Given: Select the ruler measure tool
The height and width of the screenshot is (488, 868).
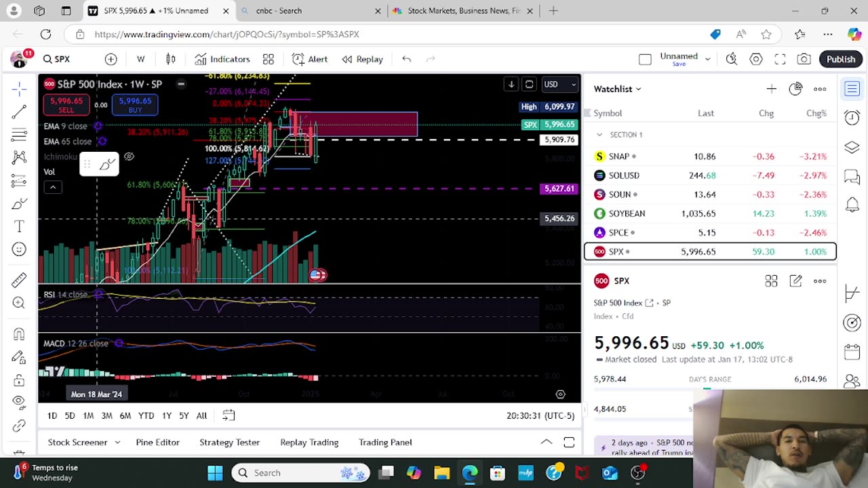Looking at the screenshot, I should [x=19, y=279].
